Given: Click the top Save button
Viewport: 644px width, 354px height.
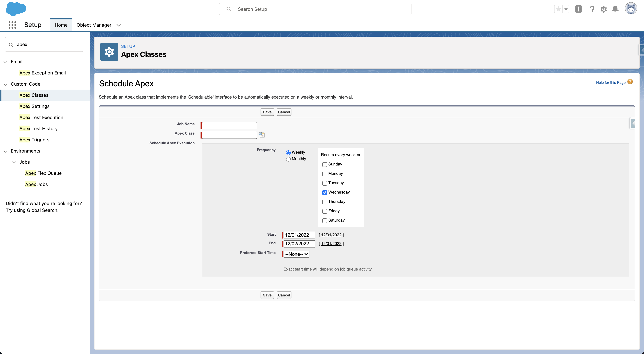Looking at the screenshot, I should (x=267, y=112).
